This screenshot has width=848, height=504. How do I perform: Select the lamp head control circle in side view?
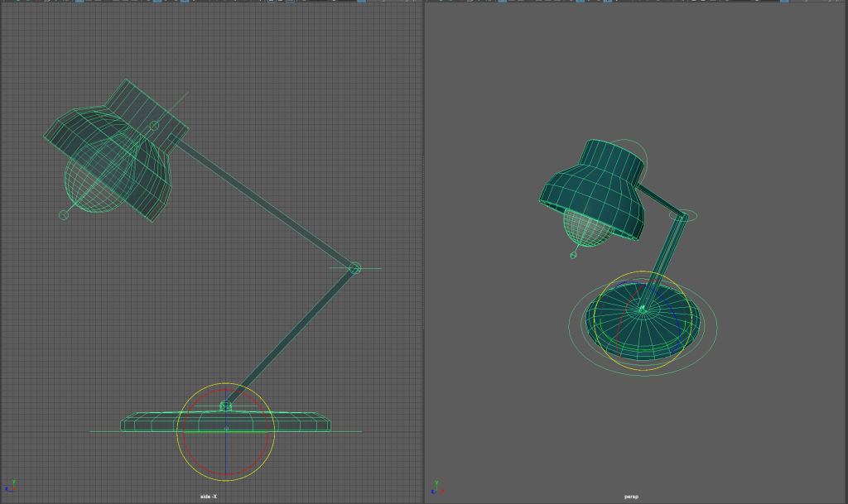[x=154, y=126]
